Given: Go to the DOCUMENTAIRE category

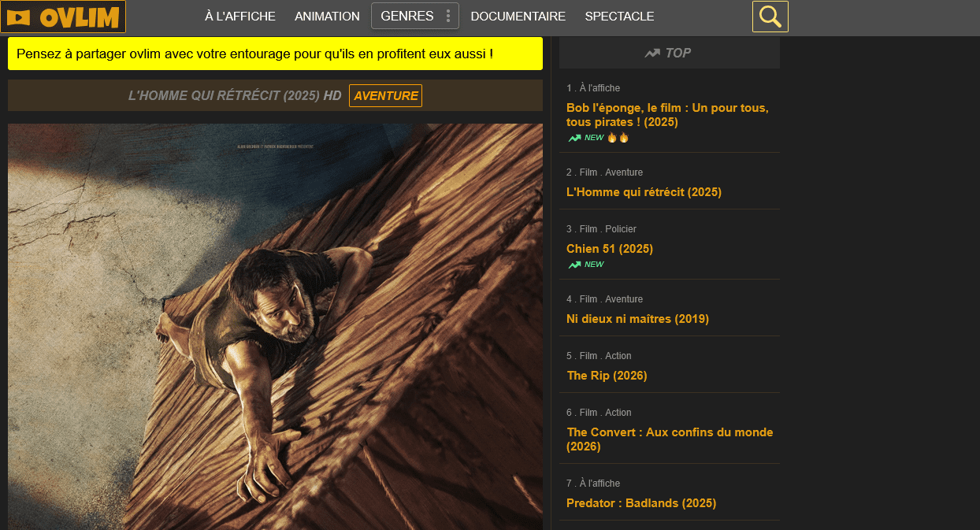Looking at the screenshot, I should tap(518, 16).
